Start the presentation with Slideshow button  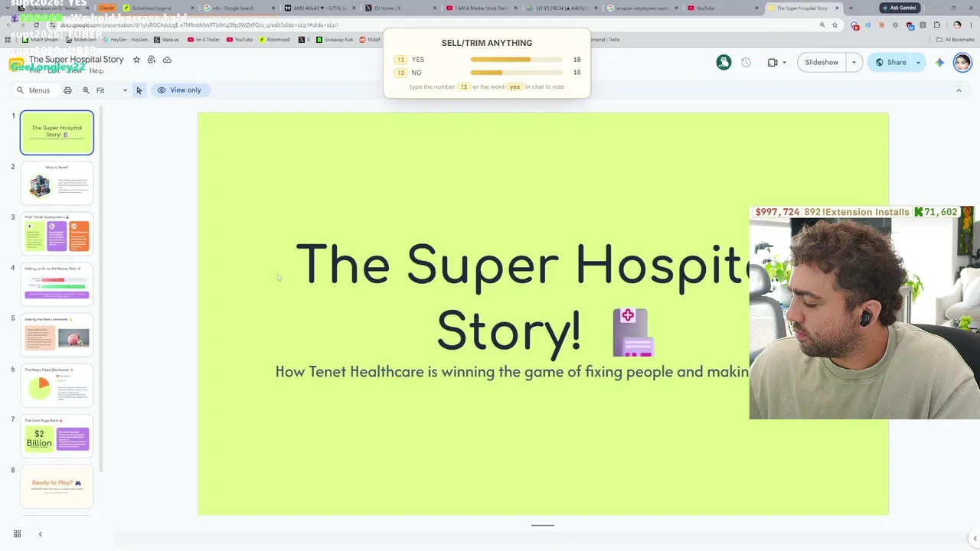pos(822,62)
